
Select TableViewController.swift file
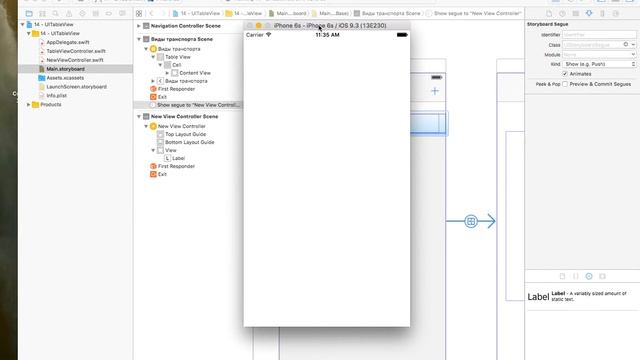point(76,51)
